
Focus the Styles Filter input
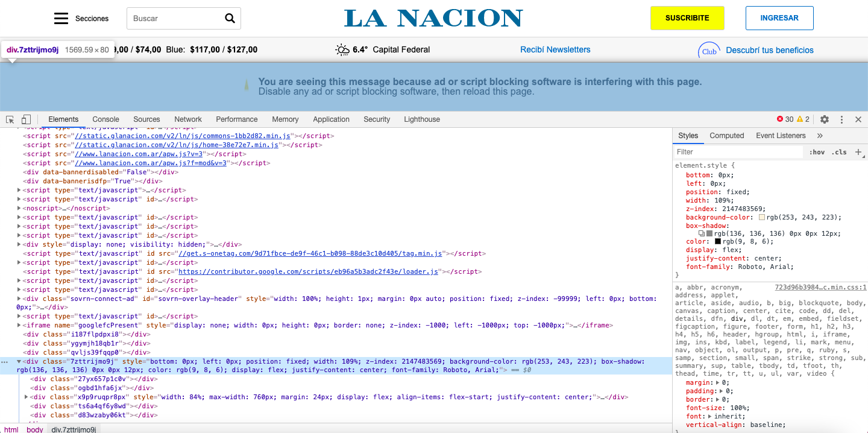[x=737, y=152]
